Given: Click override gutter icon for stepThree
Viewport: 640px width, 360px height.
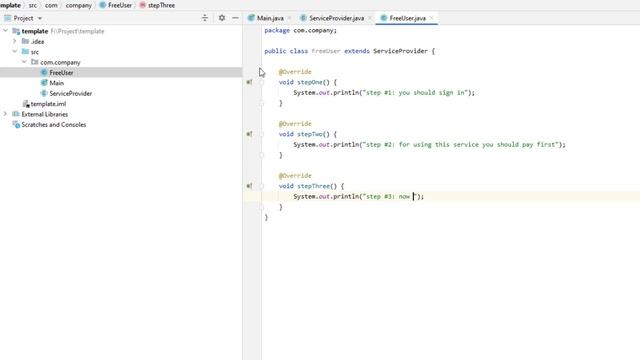Looking at the screenshot, I should (x=249, y=186).
